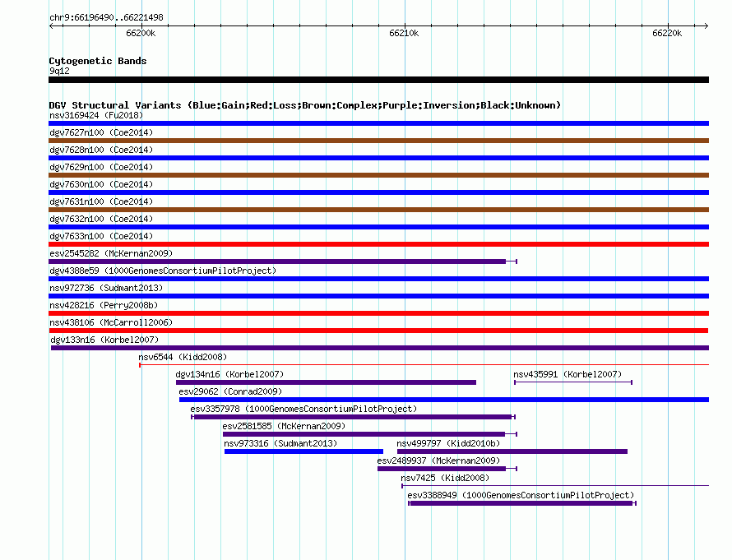Click the DGV Structural Variants track title
This screenshot has height=560, width=732.
click(x=305, y=105)
